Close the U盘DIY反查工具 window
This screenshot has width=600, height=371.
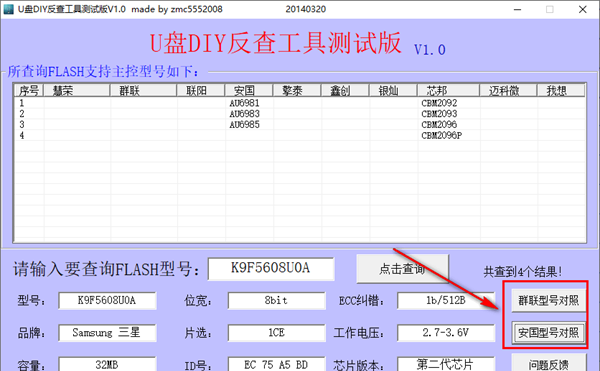click(582, 9)
